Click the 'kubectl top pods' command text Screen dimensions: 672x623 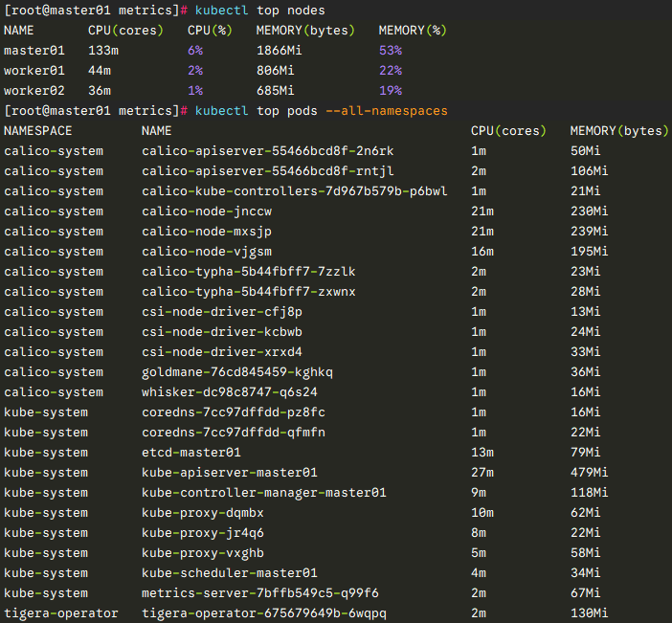pyautogui.click(x=257, y=111)
